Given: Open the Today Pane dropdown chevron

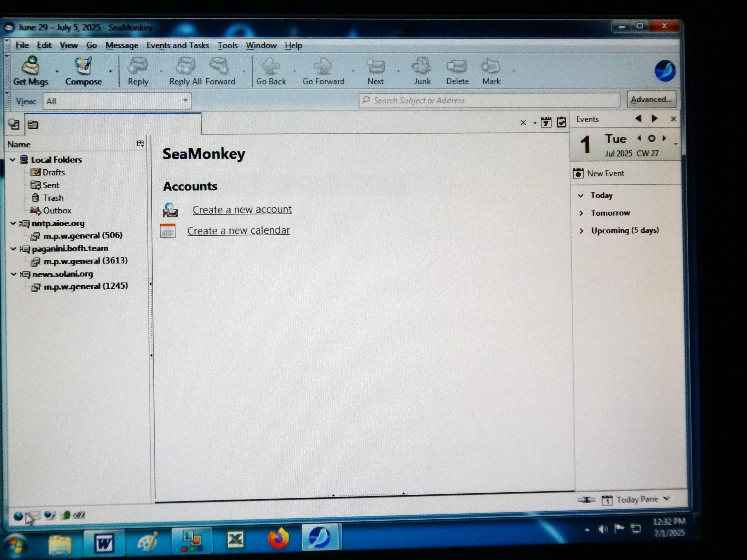Looking at the screenshot, I should [667, 499].
